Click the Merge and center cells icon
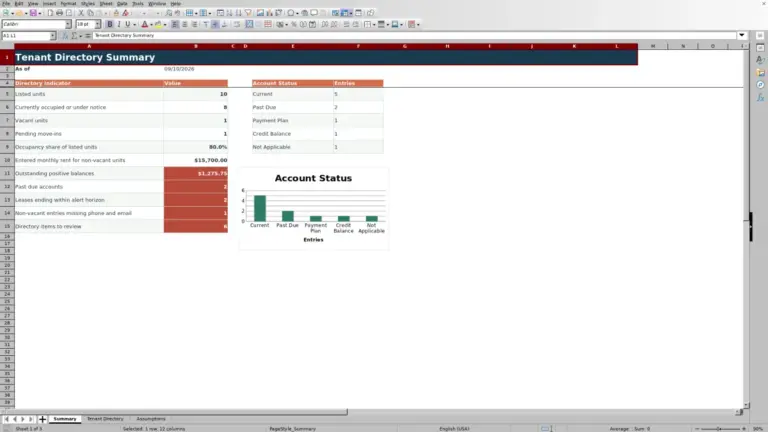 (249, 24)
